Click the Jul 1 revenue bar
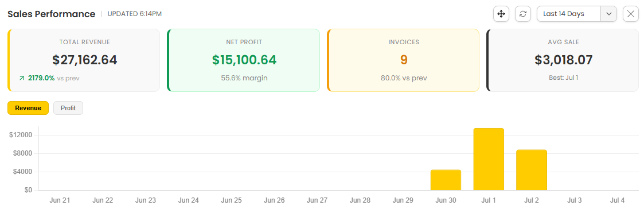The width and height of the screenshot is (644, 213). pos(489,159)
